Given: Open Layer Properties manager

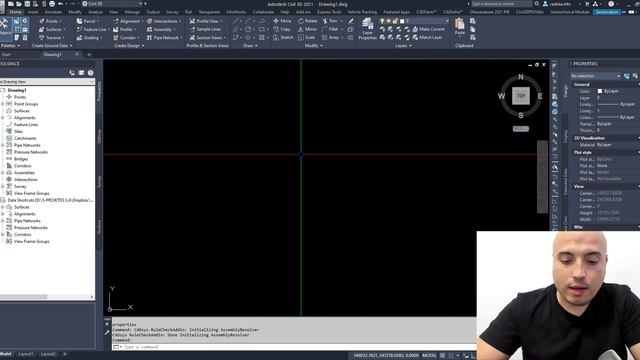Looking at the screenshot, I should [367, 29].
